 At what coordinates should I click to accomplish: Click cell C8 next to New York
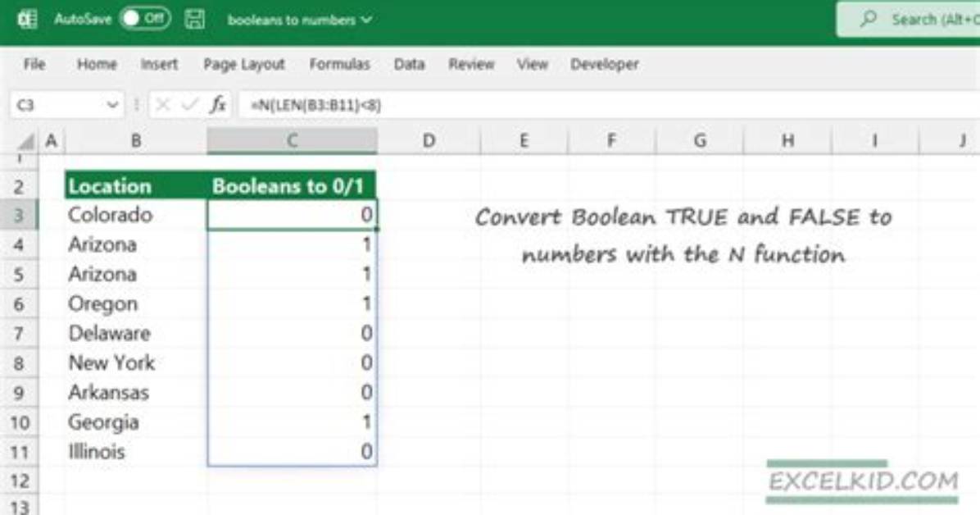292,363
